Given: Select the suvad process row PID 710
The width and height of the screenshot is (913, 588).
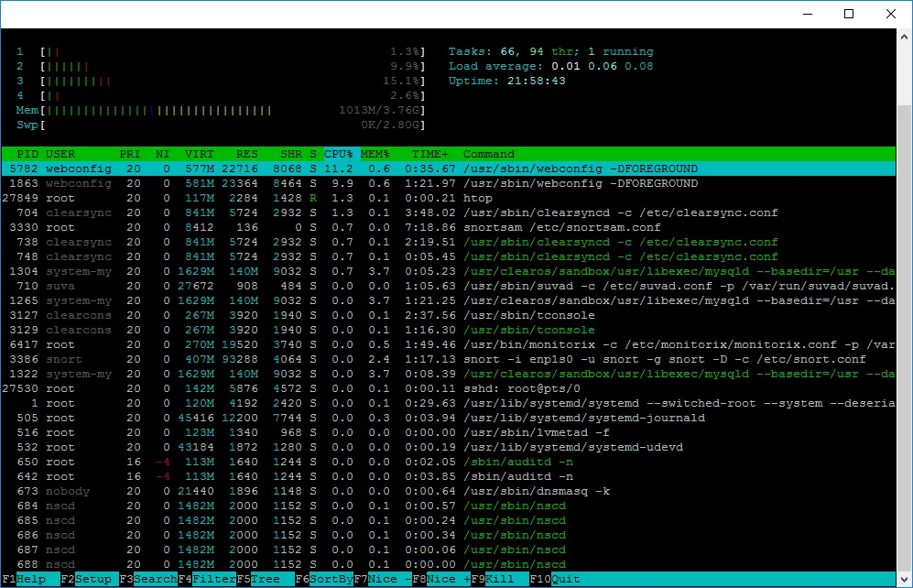Looking at the screenshot, I should 449,286.
